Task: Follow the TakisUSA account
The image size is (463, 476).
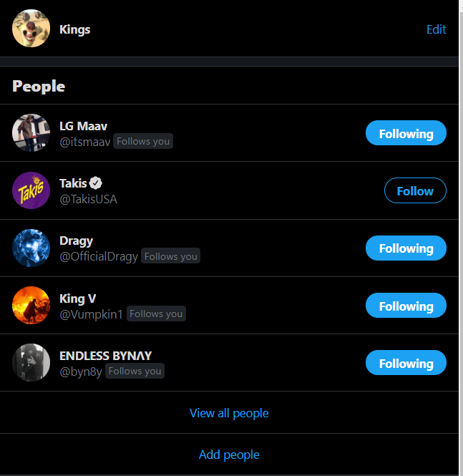Action: [x=415, y=191]
